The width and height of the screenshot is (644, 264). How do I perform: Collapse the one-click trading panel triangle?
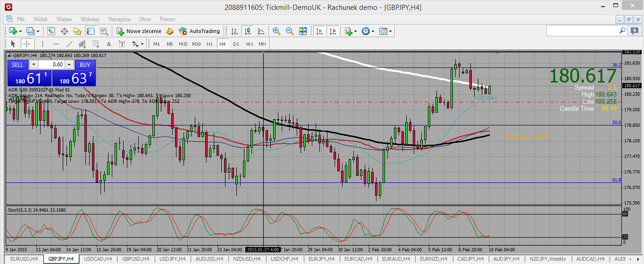(x=9, y=56)
